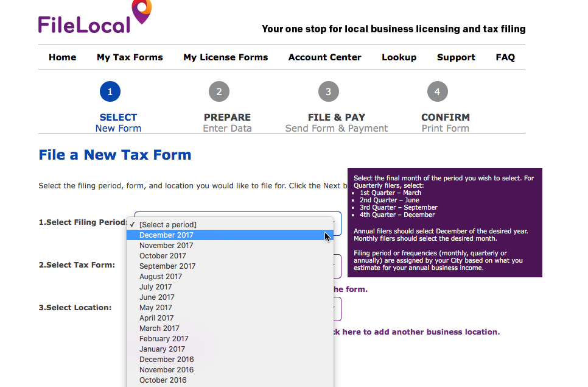Select June 2017 filing period
The width and height of the screenshot is (588, 387).
230,297
